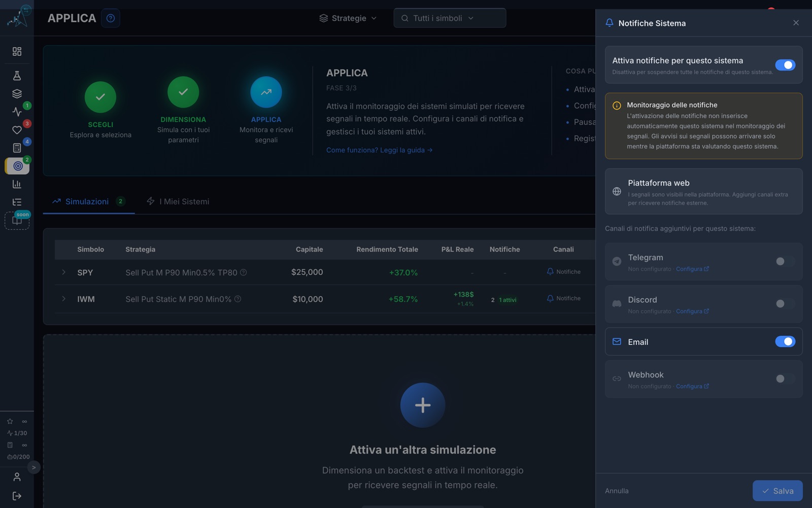Close the Notifiche Sistema panel
Screen dimensions: 812x508
796,23
